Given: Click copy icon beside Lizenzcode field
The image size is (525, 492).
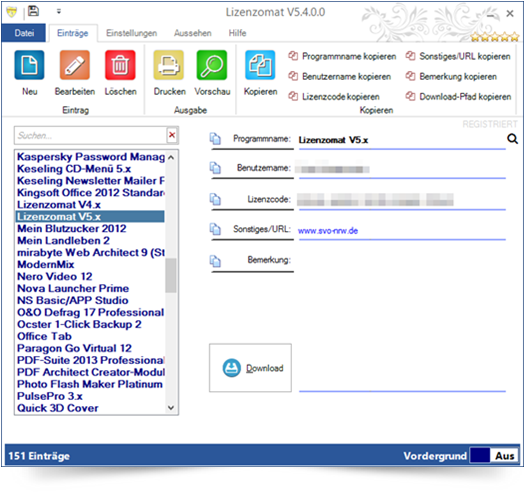Looking at the screenshot, I should [215, 199].
